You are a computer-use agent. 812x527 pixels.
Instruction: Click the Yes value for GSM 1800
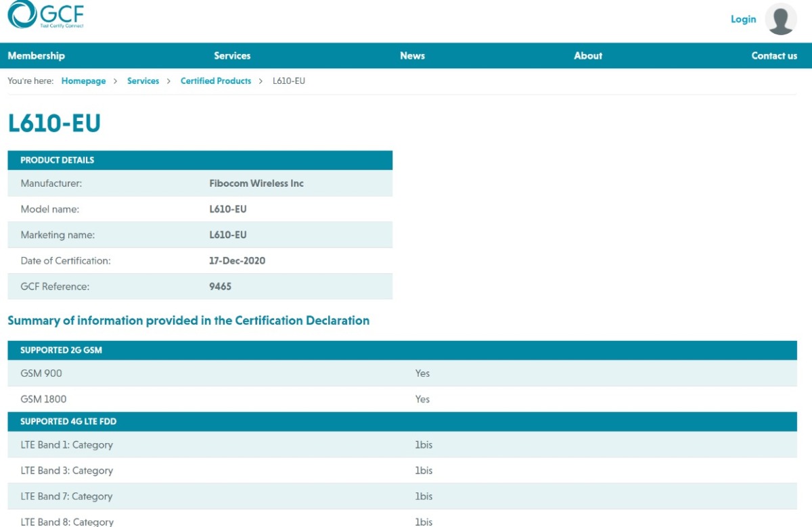pyautogui.click(x=422, y=399)
